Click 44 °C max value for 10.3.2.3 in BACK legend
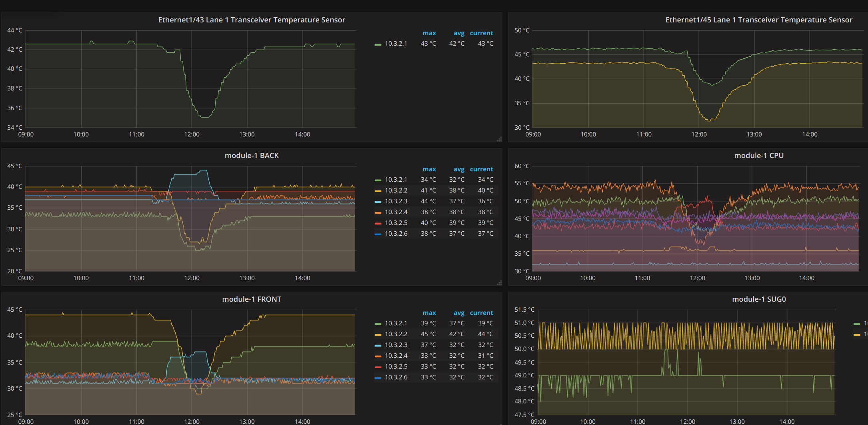This screenshot has height=425, width=868. (428, 201)
